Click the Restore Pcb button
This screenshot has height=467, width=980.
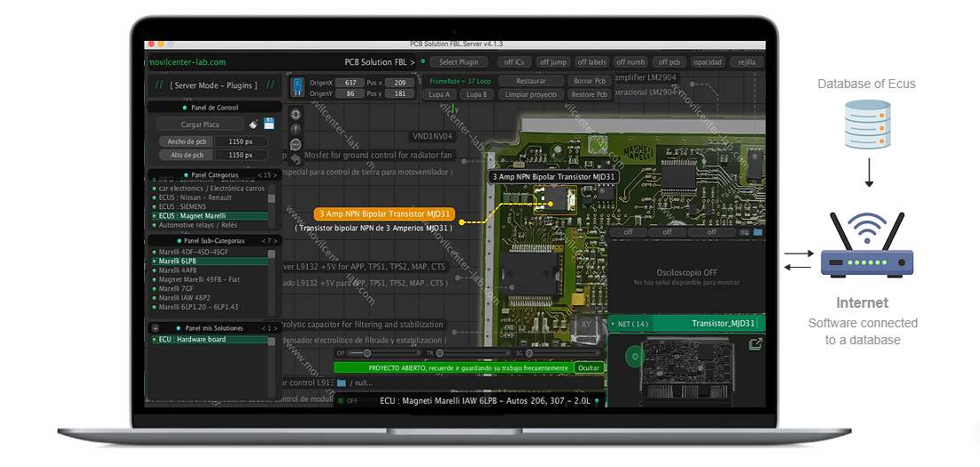(590, 94)
